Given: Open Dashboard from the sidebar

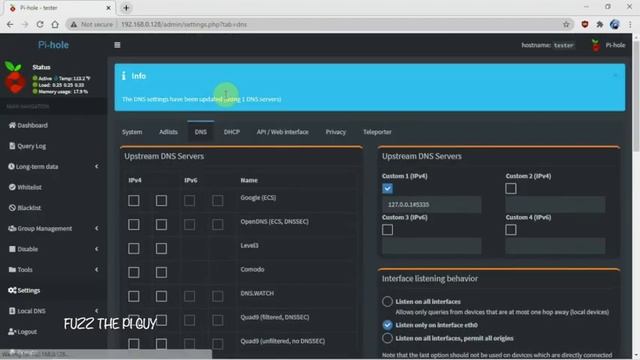Looking at the screenshot, I should 28,125.
